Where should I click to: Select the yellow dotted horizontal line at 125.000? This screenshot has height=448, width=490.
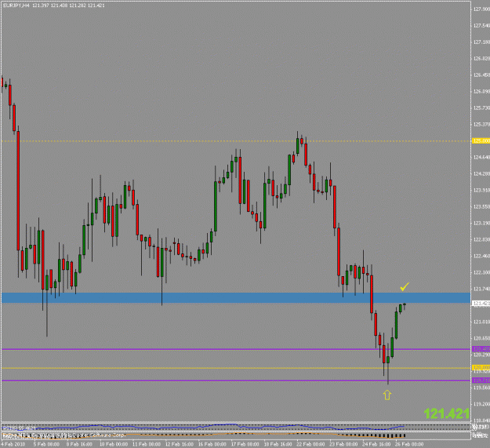(x=236, y=141)
